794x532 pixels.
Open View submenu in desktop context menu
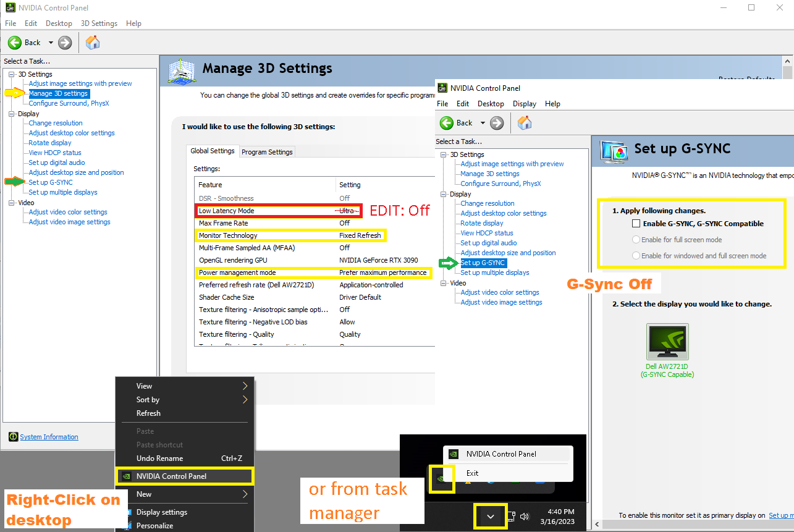(185, 386)
